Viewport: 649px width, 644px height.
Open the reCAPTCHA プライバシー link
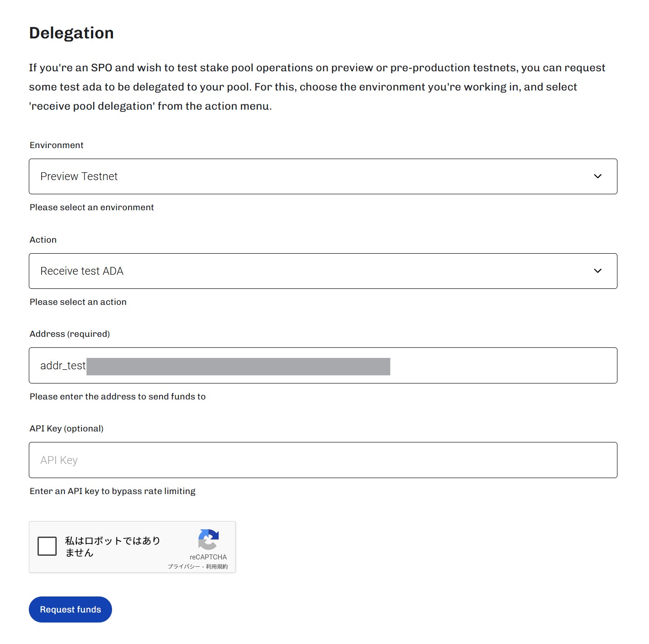click(184, 567)
